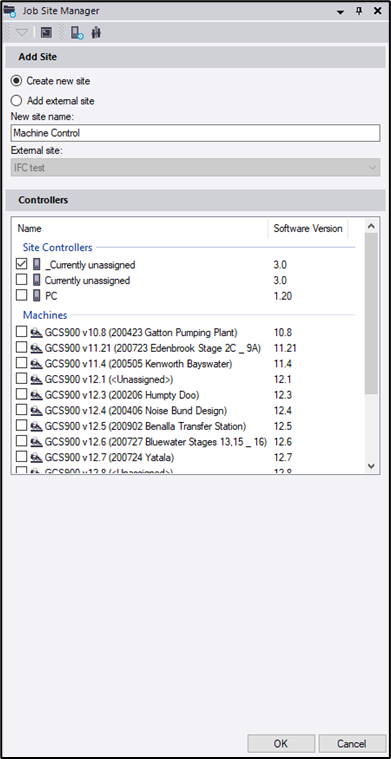Select the version value '12.6'

tap(283, 441)
